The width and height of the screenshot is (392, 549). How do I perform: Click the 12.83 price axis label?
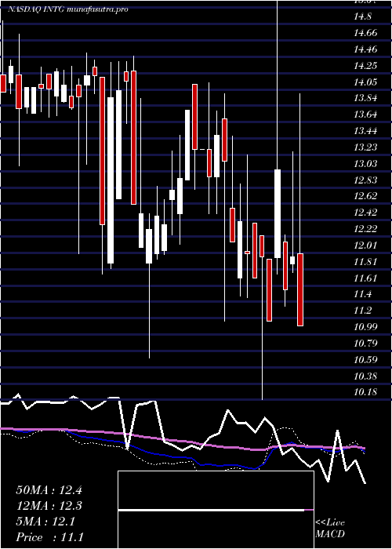point(366,180)
